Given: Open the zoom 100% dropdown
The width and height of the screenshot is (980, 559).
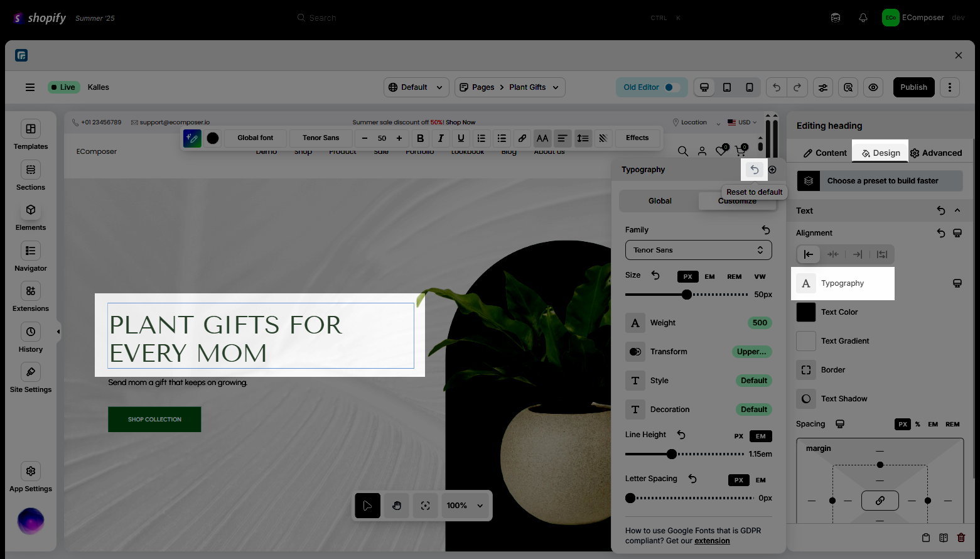Looking at the screenshot, I should (465, 506).
